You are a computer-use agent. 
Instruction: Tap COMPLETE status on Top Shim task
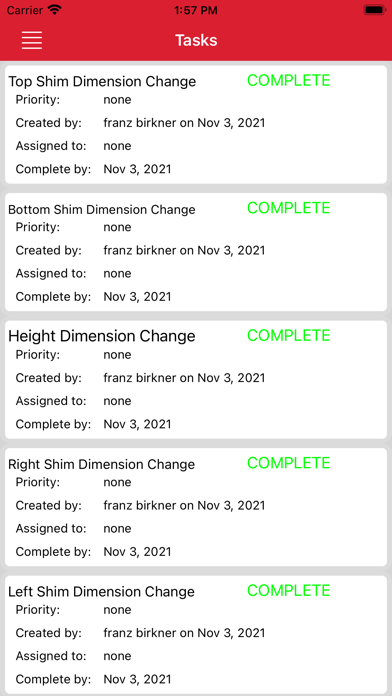tap(289, 80)
